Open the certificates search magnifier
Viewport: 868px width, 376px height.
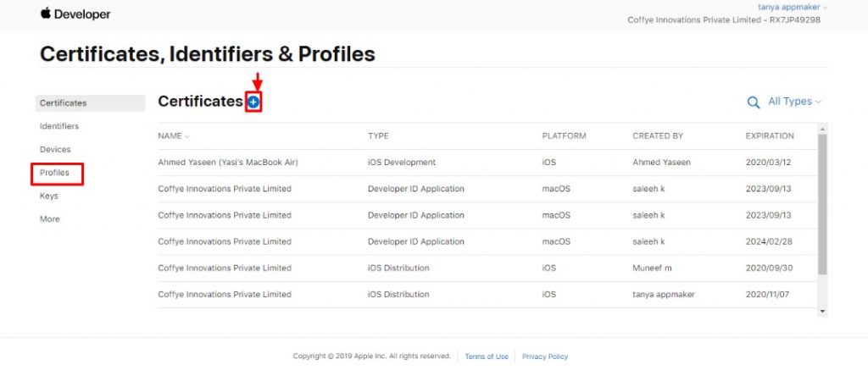pos(754,102)
